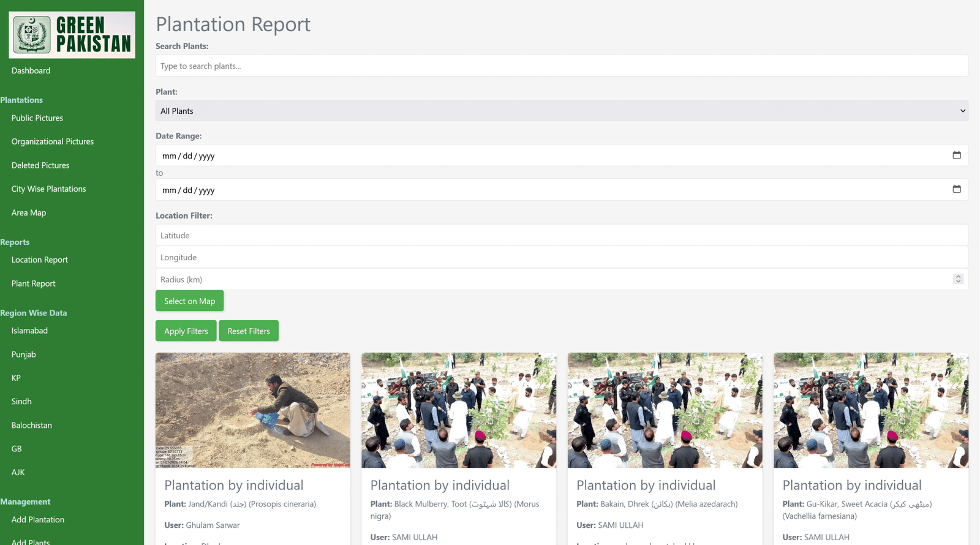Open City Wise Plantations
The height and width of the screenshot is (545, 980).
pyautogui.click(x=48, y=189)
